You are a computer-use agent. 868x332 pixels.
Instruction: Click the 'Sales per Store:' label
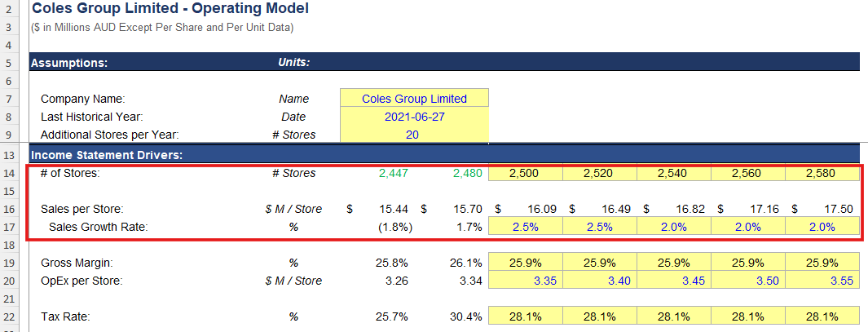pos(82,209)
